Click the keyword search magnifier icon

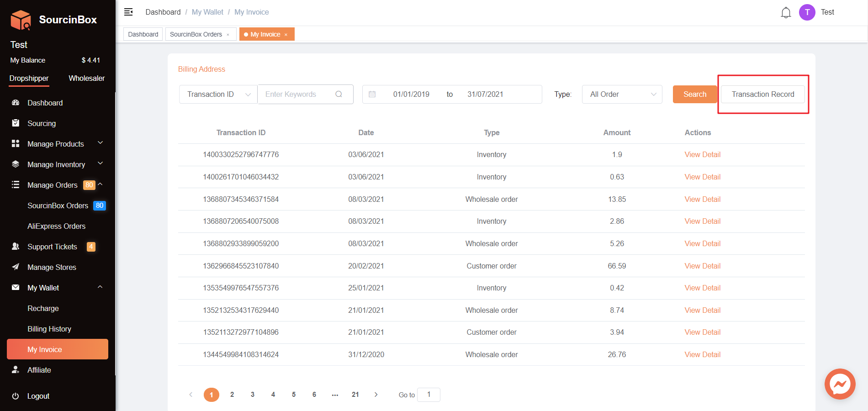[339, 94]
